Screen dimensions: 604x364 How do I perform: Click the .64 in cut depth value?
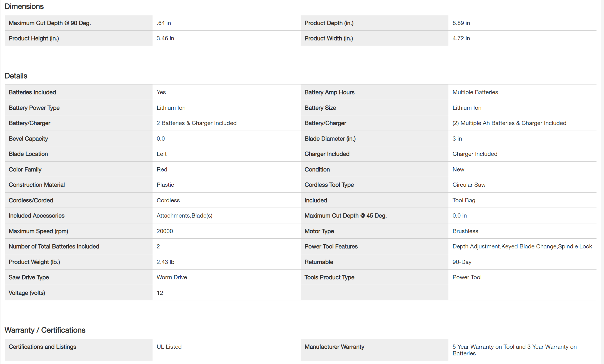pos(164,23)
